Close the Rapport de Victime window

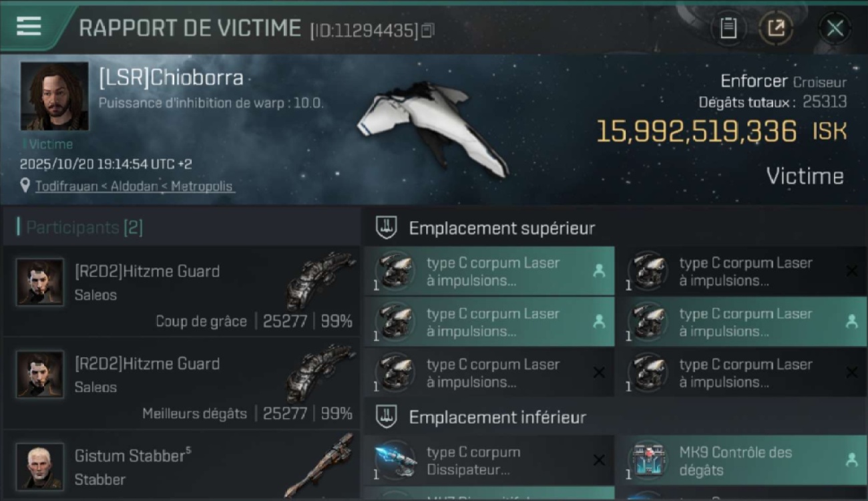835,28
